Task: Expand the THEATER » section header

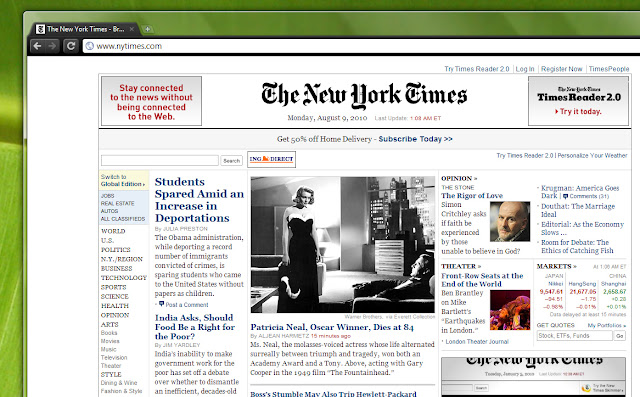Action: 461,266
